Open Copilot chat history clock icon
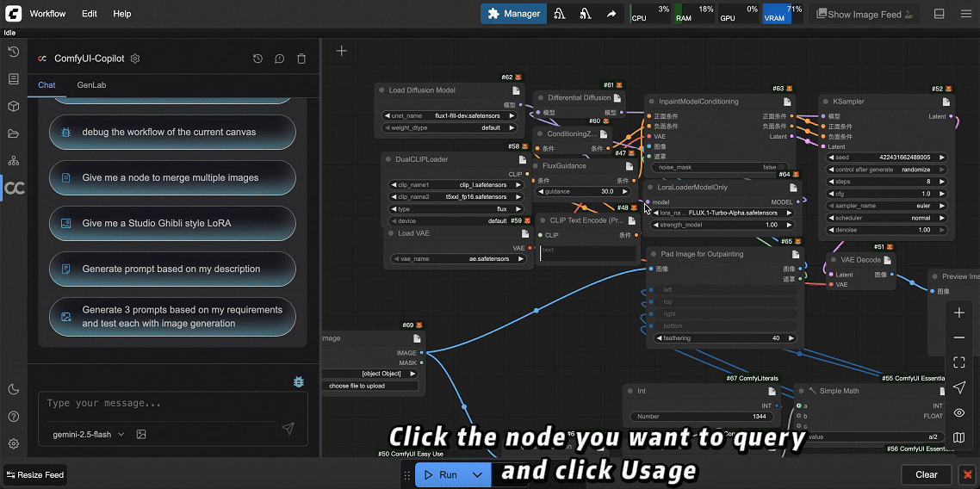 [x=257, y=59]
